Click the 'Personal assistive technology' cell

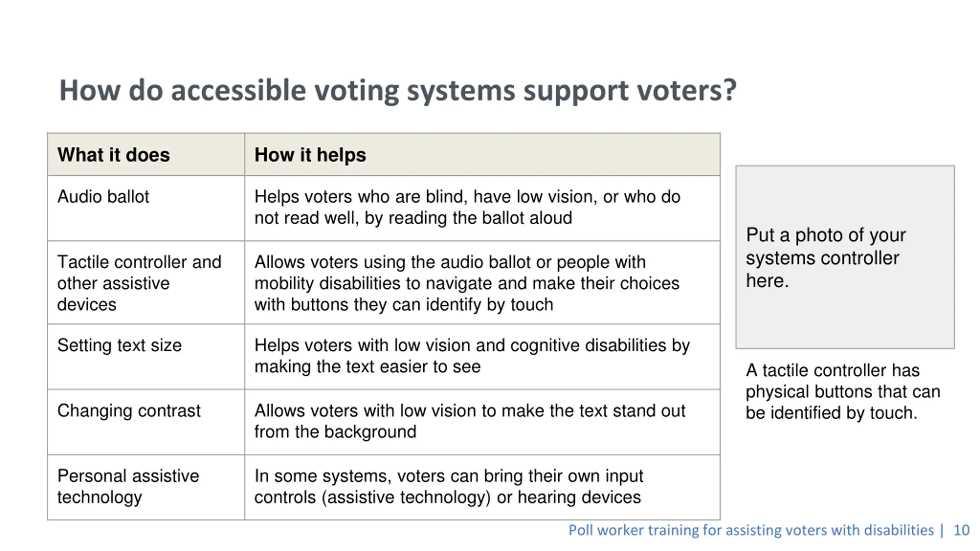(146, 487)
